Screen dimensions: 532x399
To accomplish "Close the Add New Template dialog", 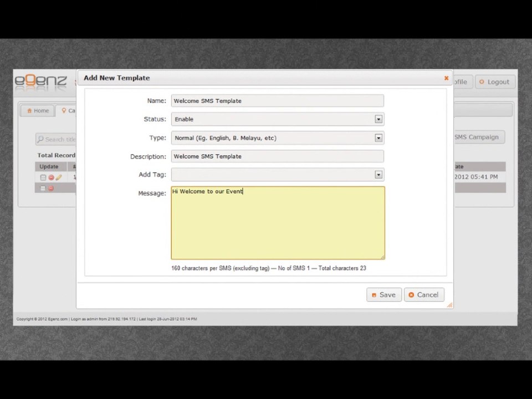I will pyautogui.click(x=446, y=78).
